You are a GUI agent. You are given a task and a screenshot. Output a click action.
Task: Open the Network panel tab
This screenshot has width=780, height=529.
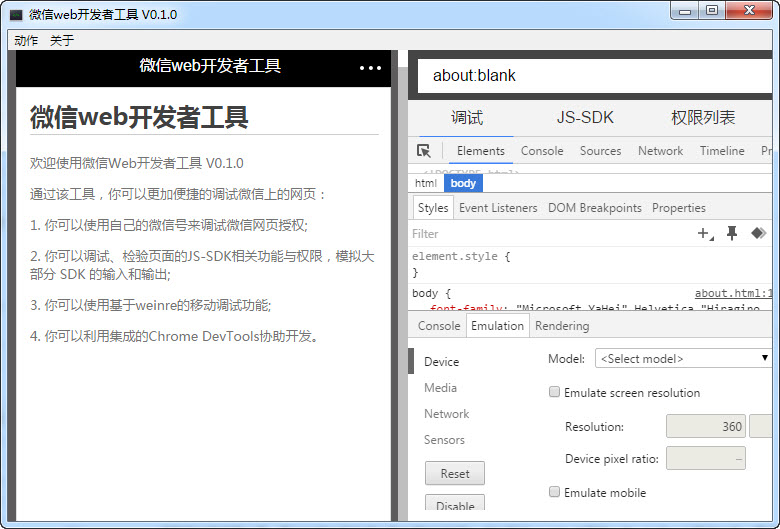point(660,151)
